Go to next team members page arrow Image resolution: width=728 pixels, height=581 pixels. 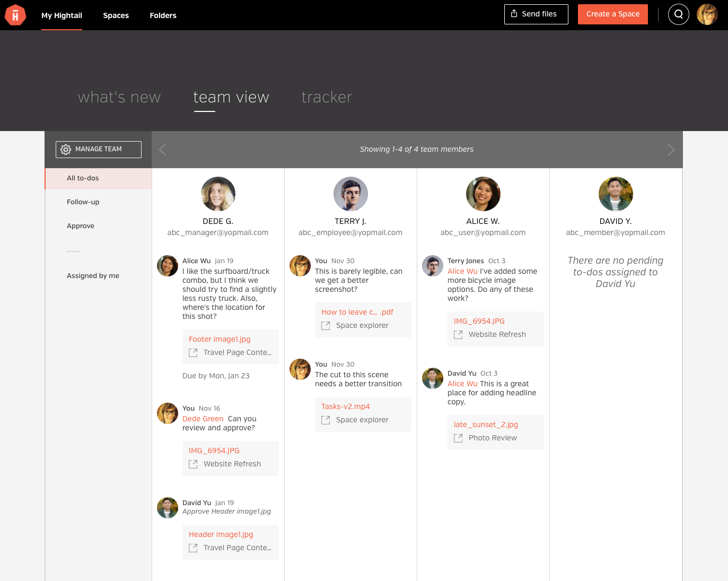[x=671, y=150]
